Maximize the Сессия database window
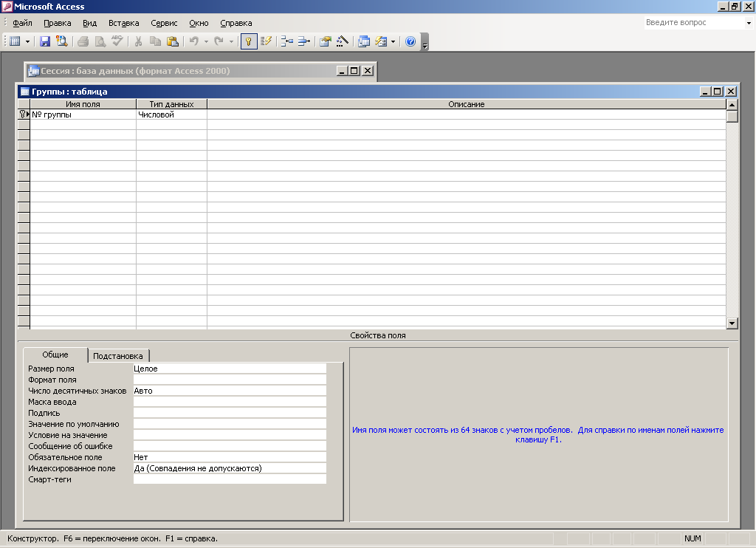The image size is (756, 548). pyautogui.click(x=354, y=71)
